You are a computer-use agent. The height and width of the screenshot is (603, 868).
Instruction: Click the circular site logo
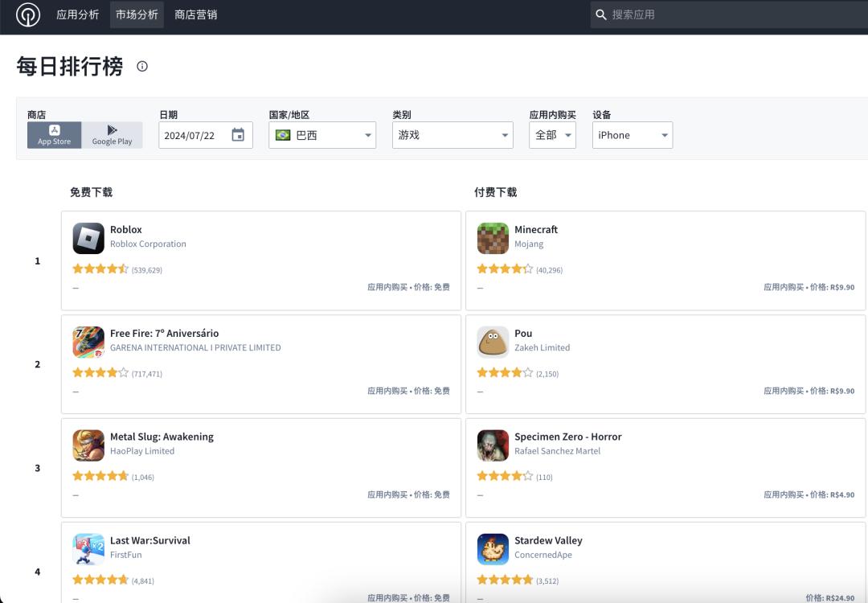click(x=27, y=14)
